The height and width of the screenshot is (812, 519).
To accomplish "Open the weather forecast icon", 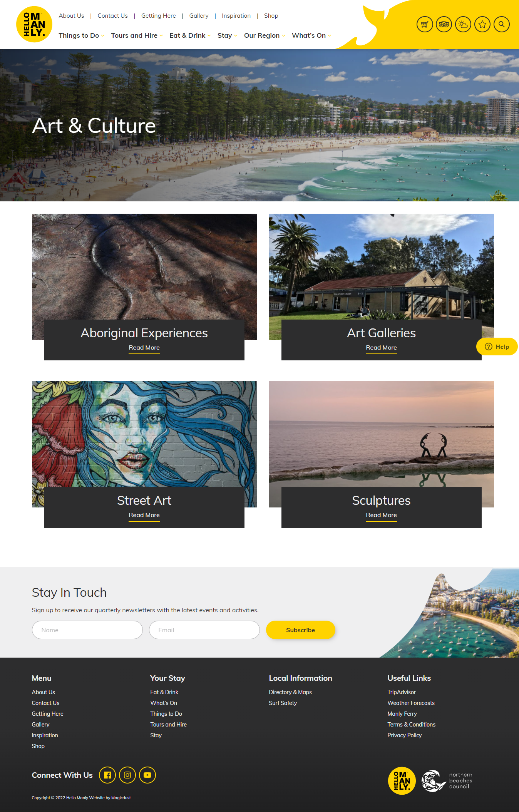I will click(463, 24).
